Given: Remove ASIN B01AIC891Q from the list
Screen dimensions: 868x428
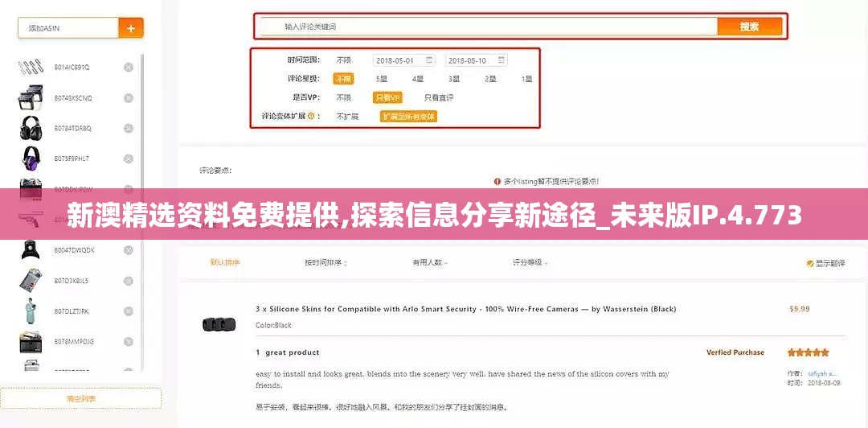Looking at the screenshot, I should point(129,67).
